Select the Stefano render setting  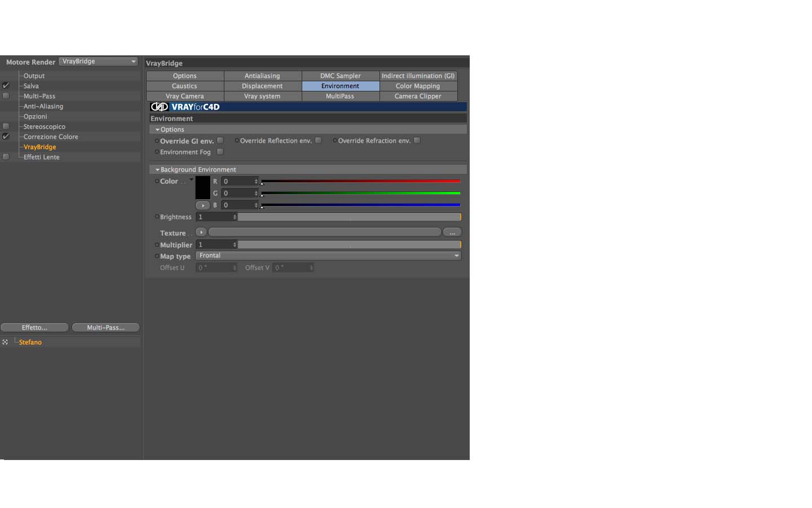pos(30,342)
